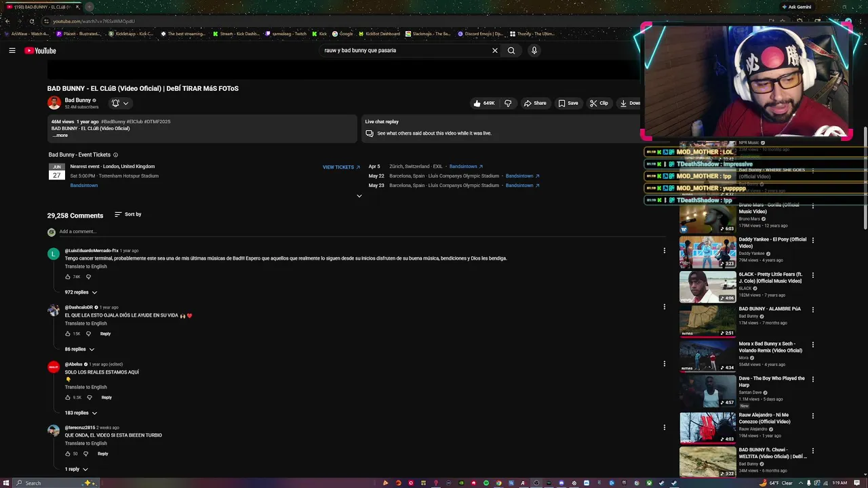Open the Discord Emojis bookmark
Image resolution: width=868 pixels, height=488 pixels.
(x=479, y=33)
